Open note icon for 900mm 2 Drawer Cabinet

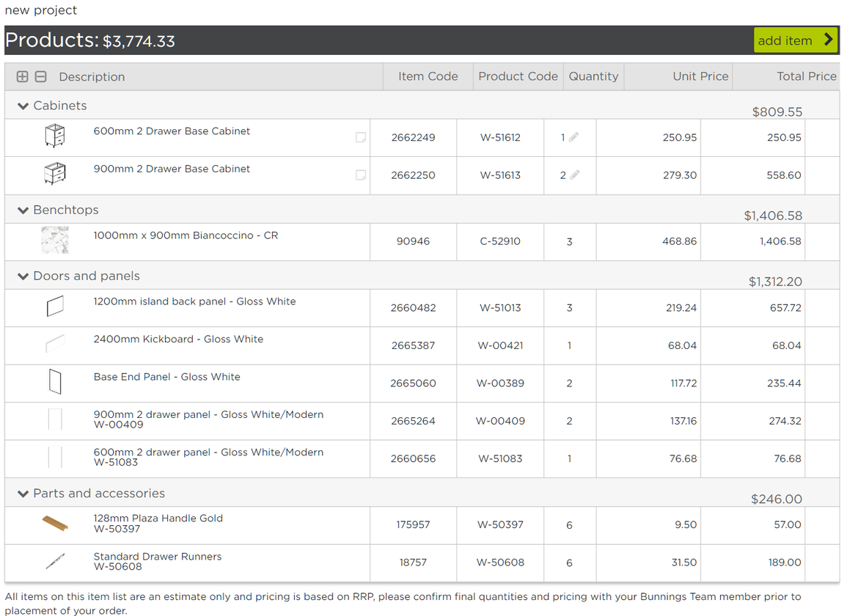tap(360, 175)
